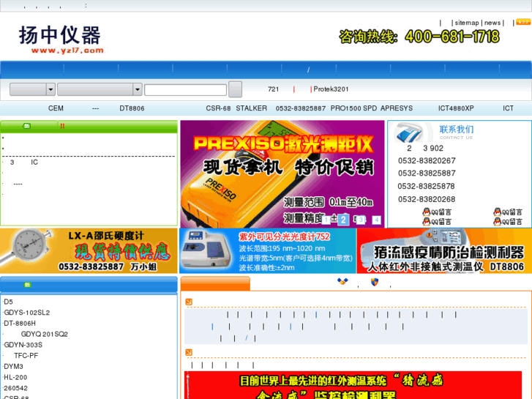Click the search keyword input field
Screen dimensions: 532x399
pos(185,90)
